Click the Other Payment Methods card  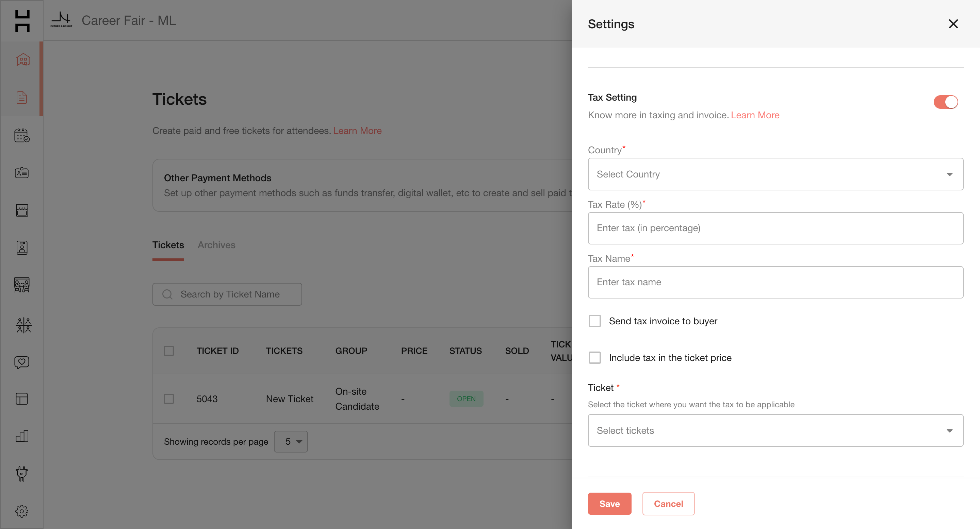click(x=362, y=185)
